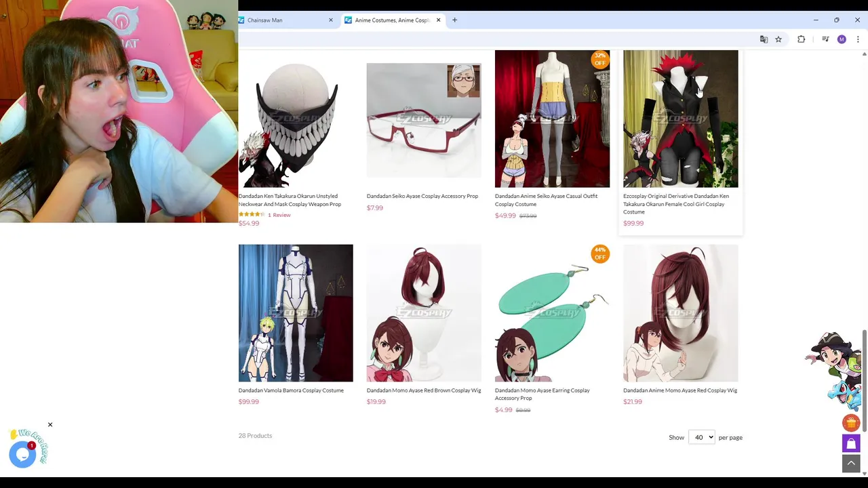Close the Chainsaw Man tab
The image size is (868, 488).
pos(331,20)
